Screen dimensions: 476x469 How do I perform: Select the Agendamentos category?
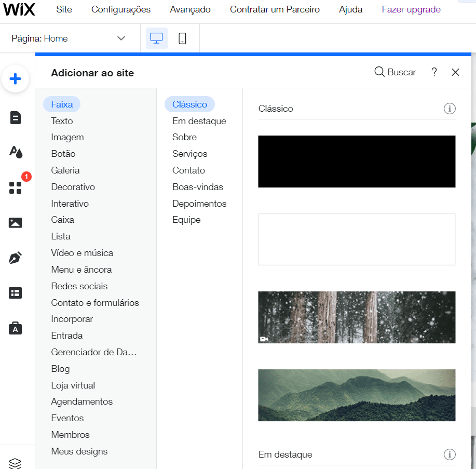click(x=81, y=401)
